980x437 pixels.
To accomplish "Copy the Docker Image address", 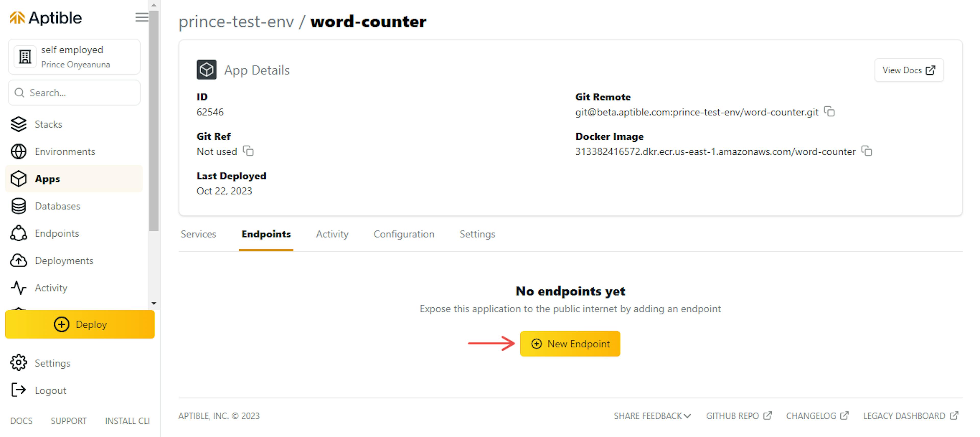I will pyautogui.click(x=867, y=151).
